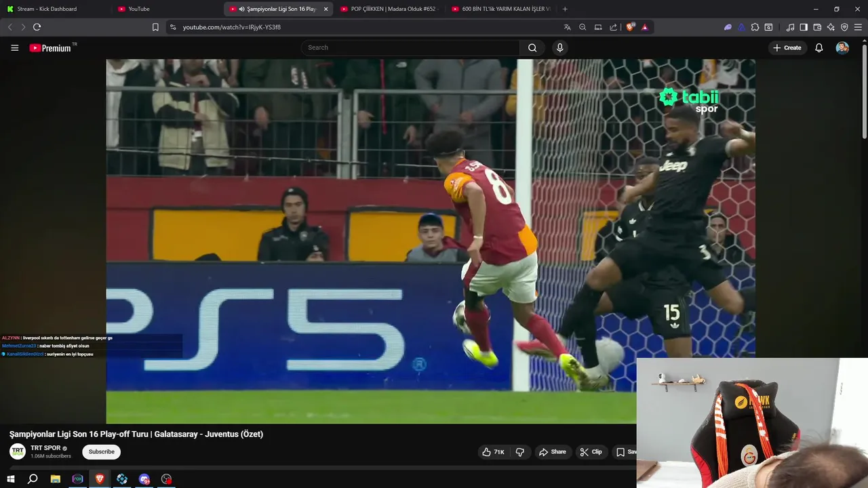The image size is (868, 488).
Task: Toggle the browser sidebar panel
Action: tap(804, 27)
